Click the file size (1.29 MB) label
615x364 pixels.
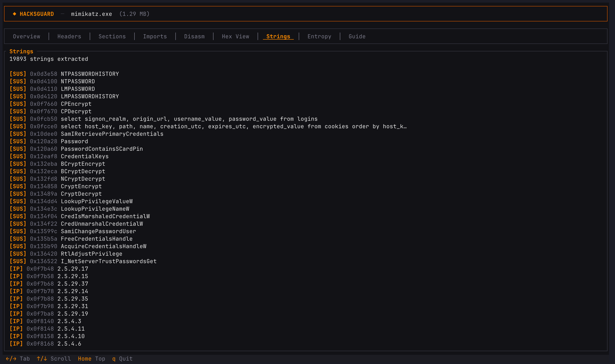coord(134,14)
